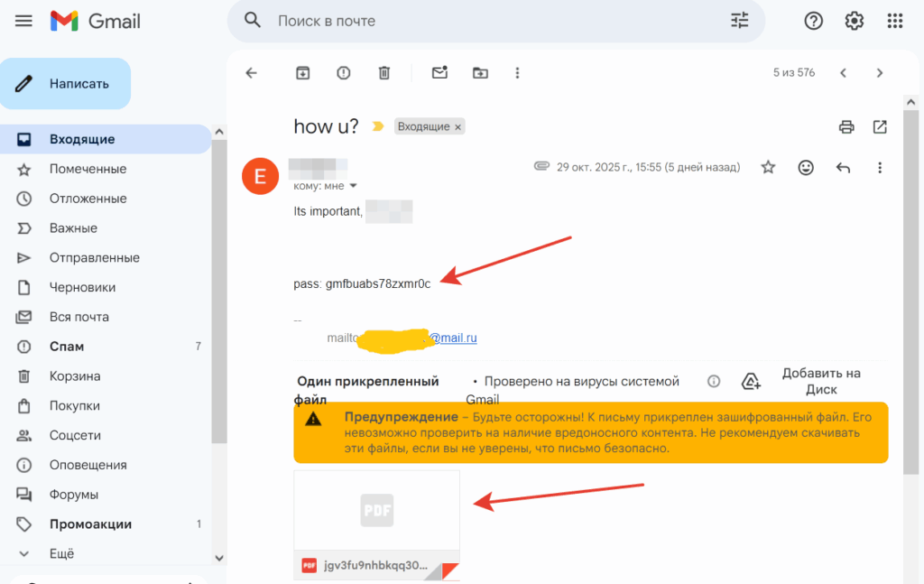Click the archive icon in email toolbar
Screen dimensions: 924x584
[302, 73]
